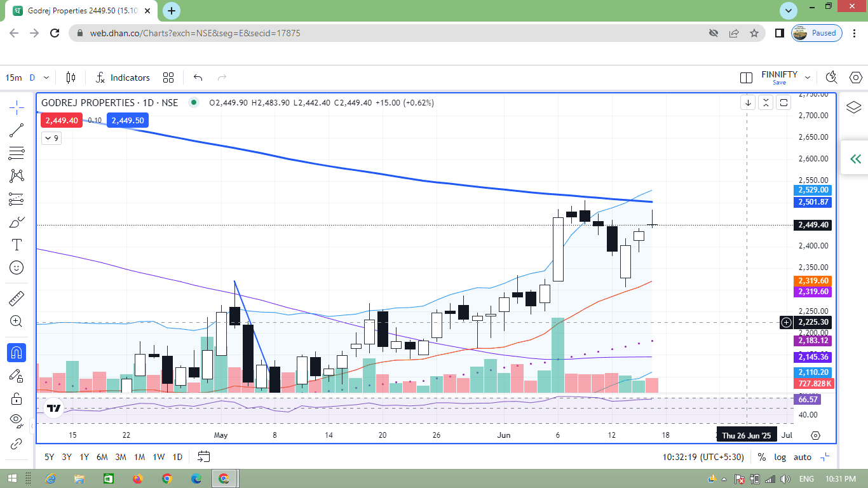Screen dimensions: 868x488
Task: Click the red 2,449.40 sell price button
Action: coord(62,120)
